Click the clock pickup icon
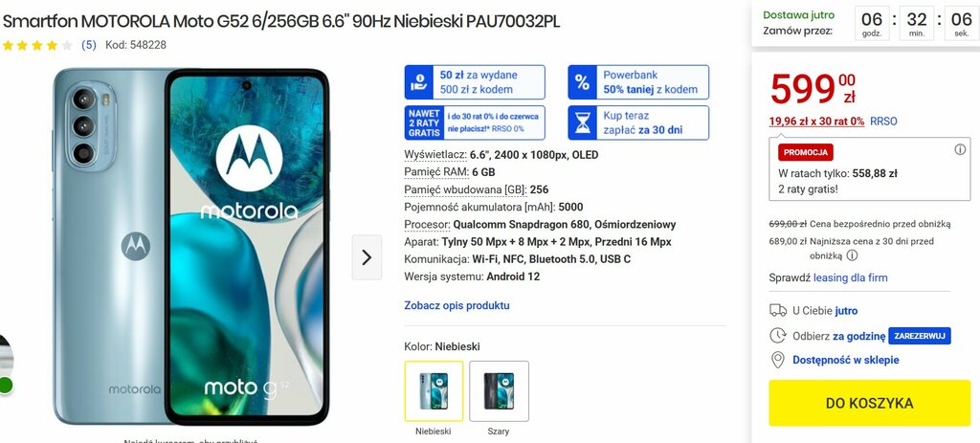The image size is (980, 443). (x=777, y=336)
